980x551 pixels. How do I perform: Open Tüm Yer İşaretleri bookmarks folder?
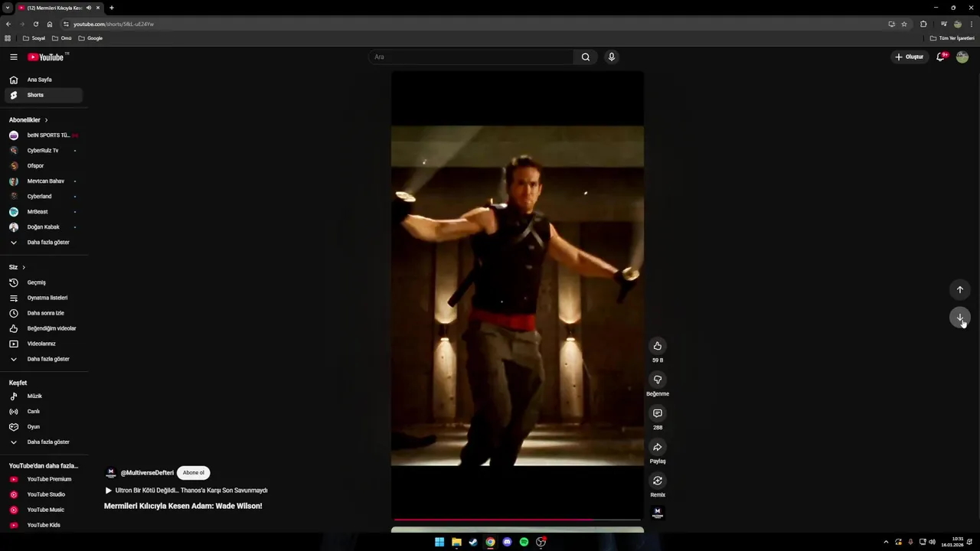click(x=952, y=38)
